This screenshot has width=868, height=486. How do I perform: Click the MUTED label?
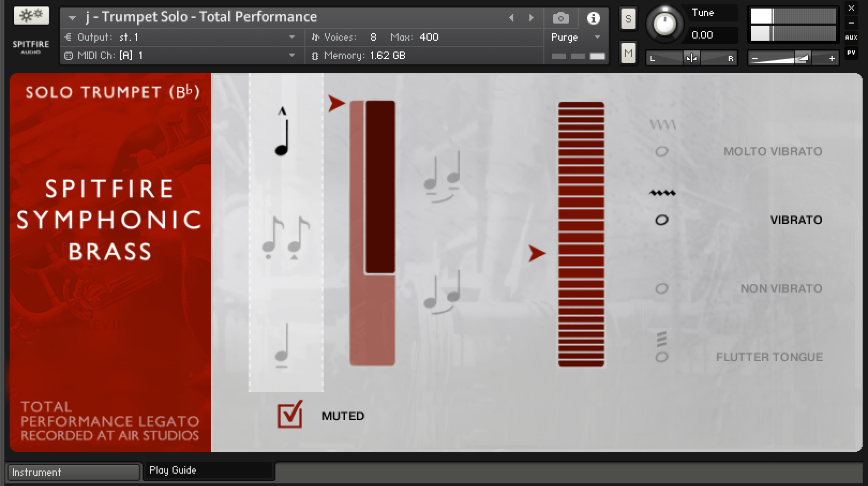pos(343,416)
